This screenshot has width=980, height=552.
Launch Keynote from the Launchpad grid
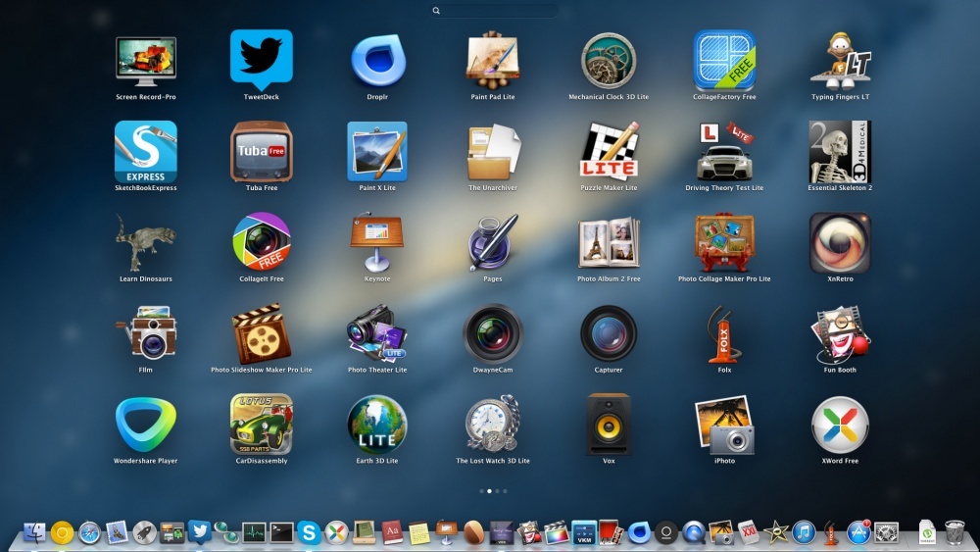[377, 242]
